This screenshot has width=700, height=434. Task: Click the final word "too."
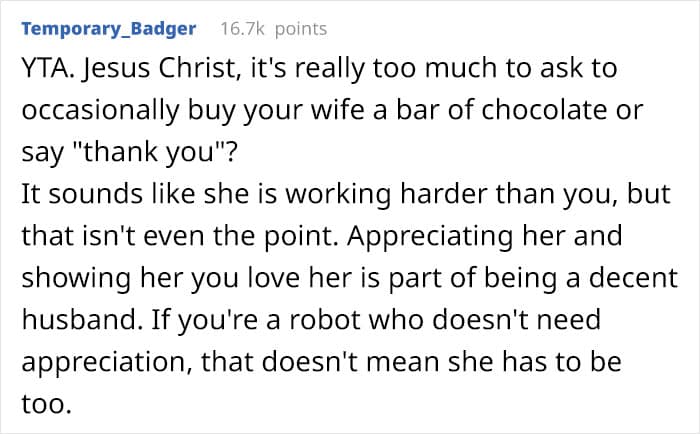point(46,404)
